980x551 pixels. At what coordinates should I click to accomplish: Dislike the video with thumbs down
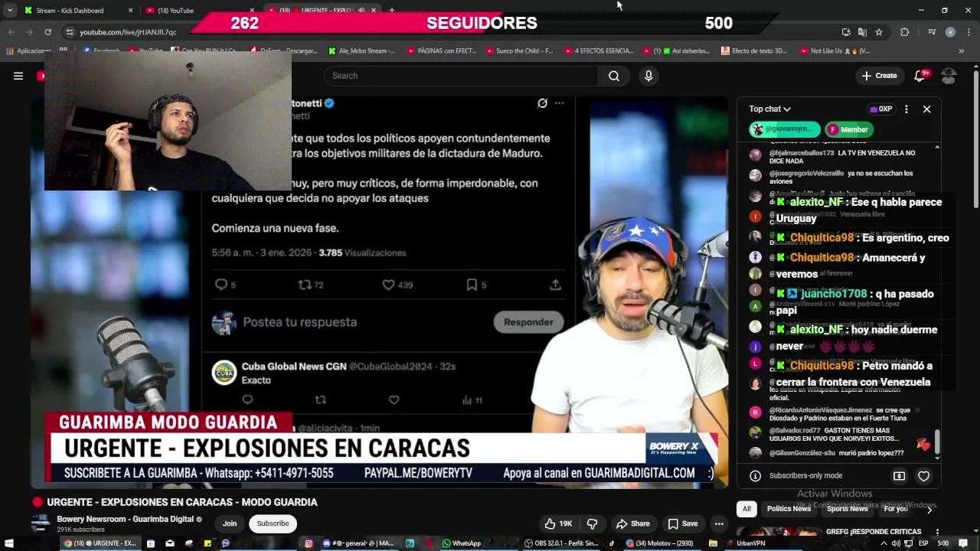(592, 523)
